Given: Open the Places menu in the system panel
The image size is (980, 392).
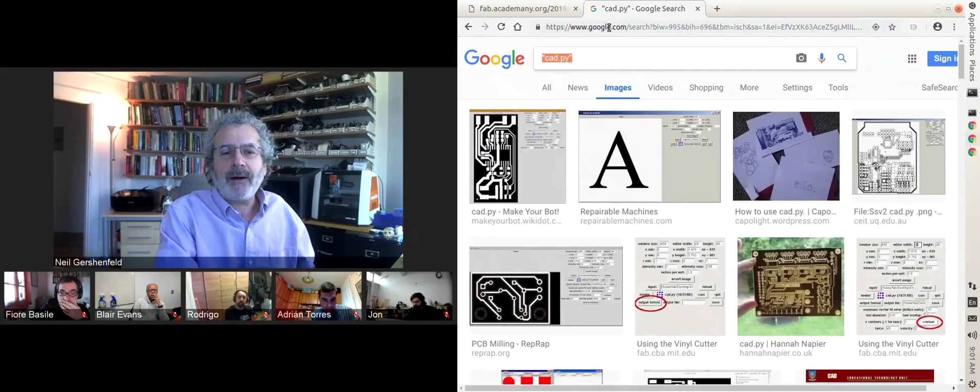Looking at the screenshot, I should point(972,70).
